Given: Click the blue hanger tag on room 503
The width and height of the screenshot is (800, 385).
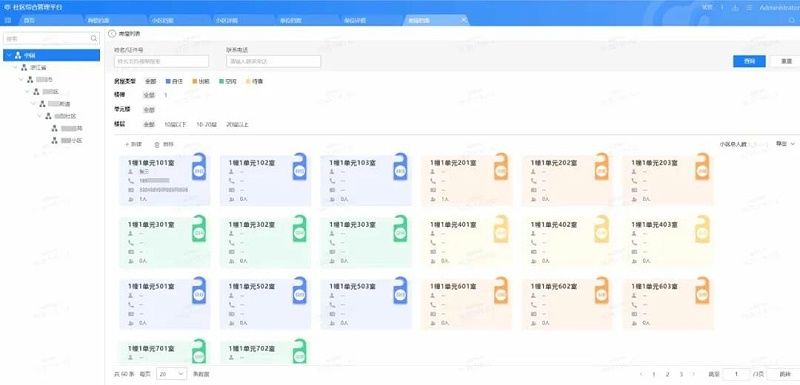Looking at the screenshot, I should [401, 291].
